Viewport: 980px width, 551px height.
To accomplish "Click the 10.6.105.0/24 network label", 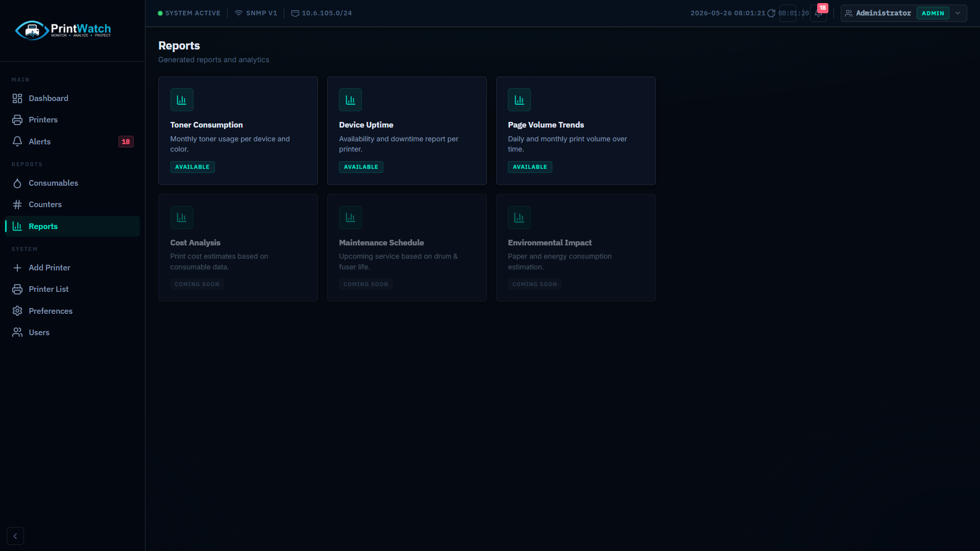I will pyautogui.click(x=327, y=13).
